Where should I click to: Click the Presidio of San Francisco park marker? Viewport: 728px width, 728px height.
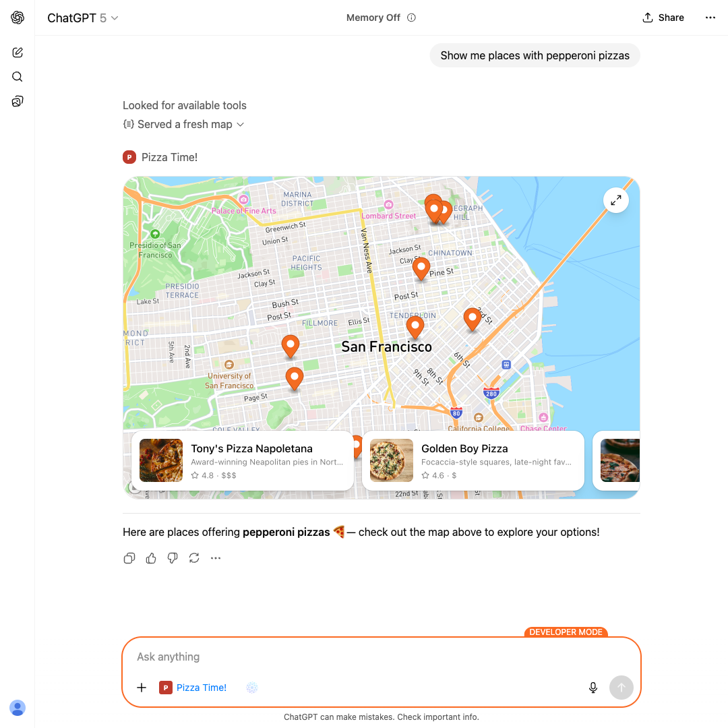(x=155, y=234)
